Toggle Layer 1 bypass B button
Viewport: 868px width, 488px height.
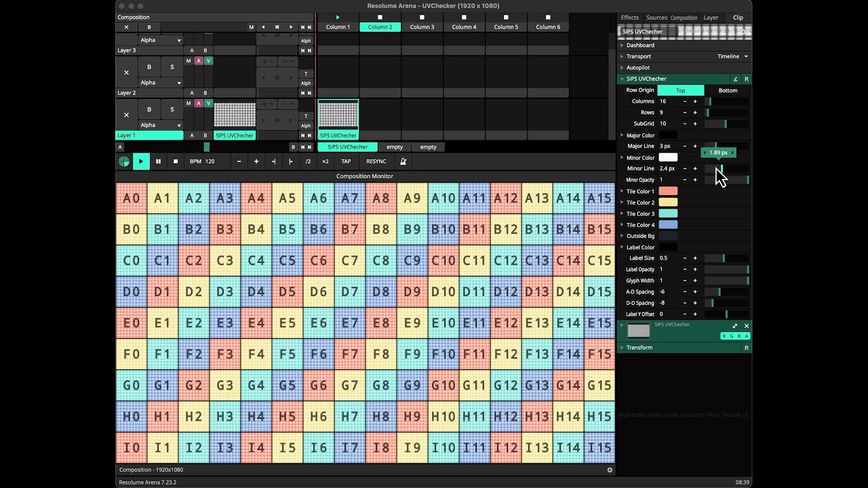point(149,109)
